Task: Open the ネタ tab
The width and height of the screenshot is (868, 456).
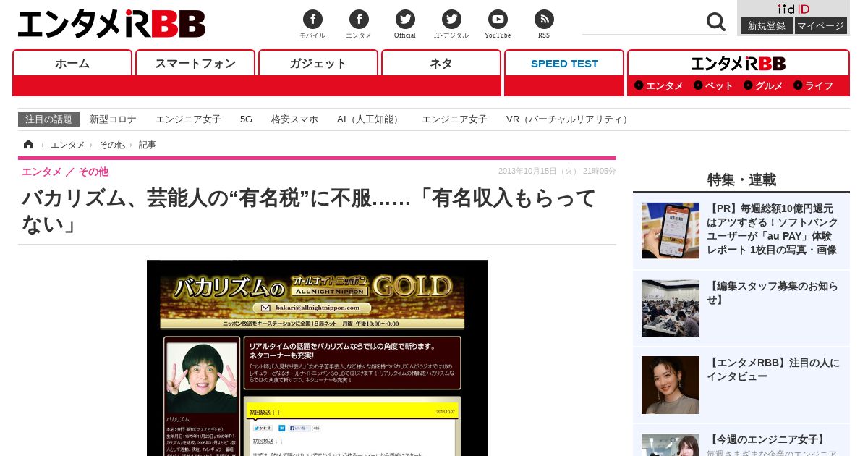Action: (441, 64)
